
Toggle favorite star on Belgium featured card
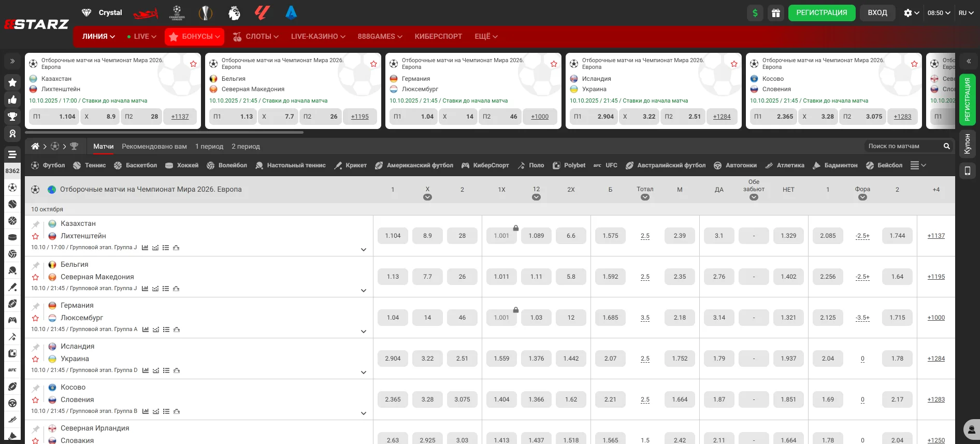[373, 64]
